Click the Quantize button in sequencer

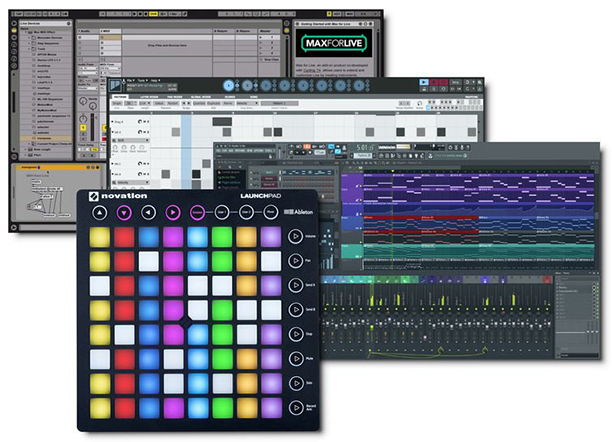tap(199, 103)
